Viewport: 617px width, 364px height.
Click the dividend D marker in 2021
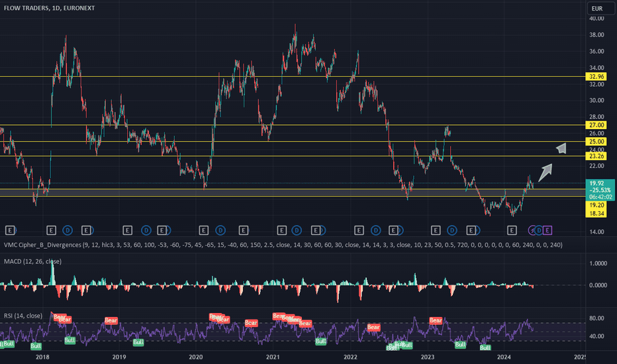coord(297,230)
